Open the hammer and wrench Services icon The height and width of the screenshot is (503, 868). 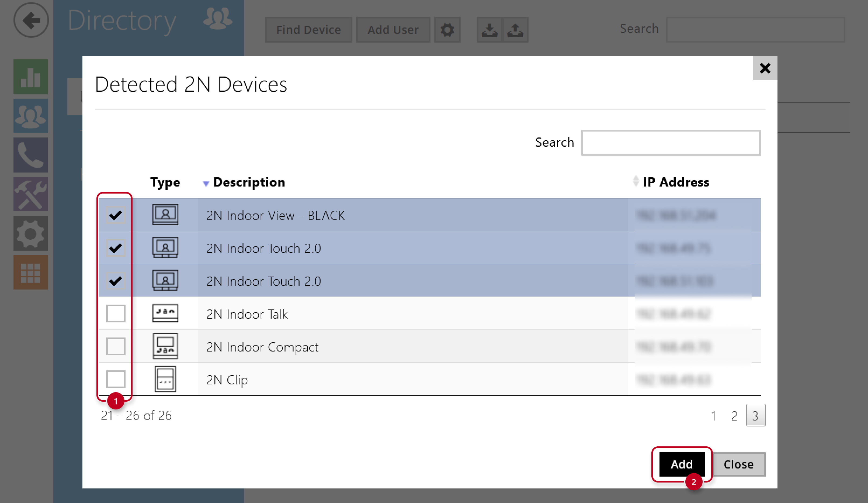tap(31, 194)
